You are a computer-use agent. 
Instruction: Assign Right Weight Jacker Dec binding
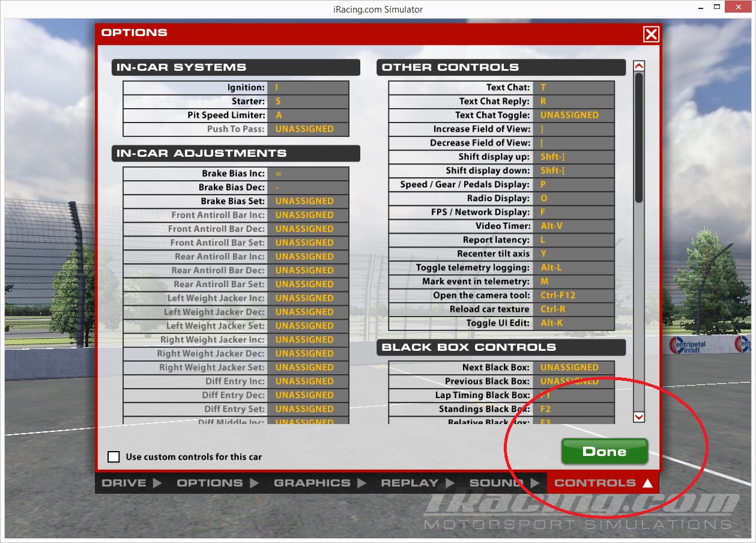(308, 353)
